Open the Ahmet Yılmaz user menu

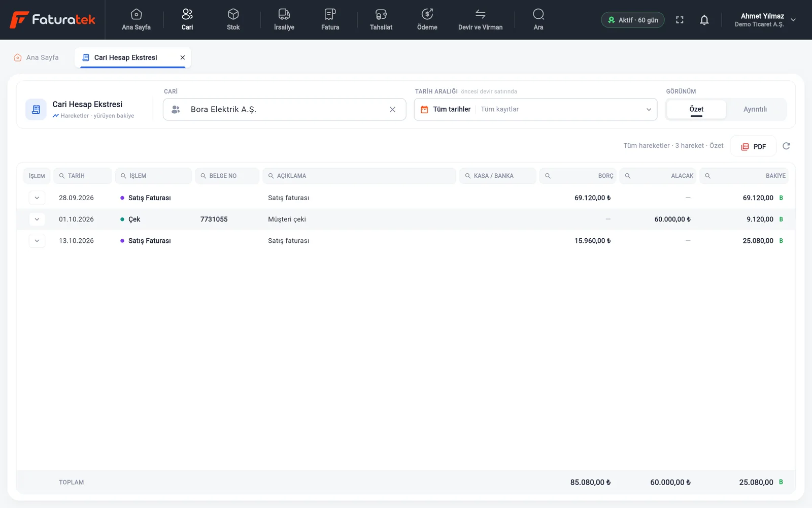pos(765,20)
